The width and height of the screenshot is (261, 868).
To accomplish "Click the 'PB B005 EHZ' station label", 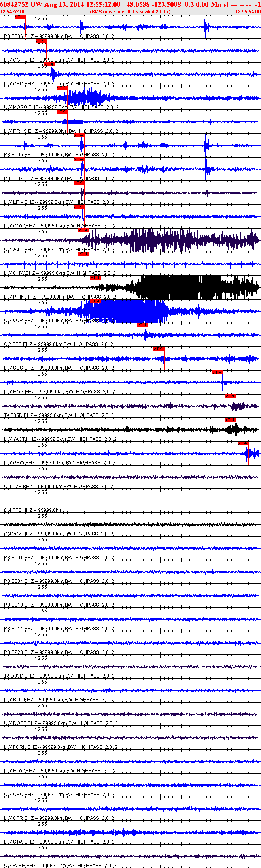I will 19,155.
